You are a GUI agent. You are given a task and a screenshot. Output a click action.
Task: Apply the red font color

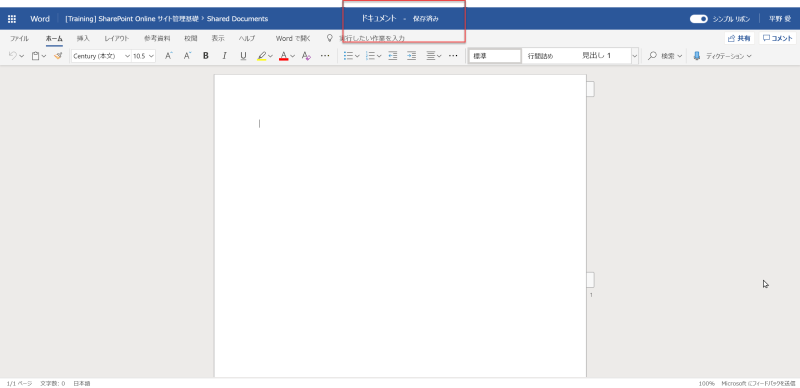click(x=284, y=56)
